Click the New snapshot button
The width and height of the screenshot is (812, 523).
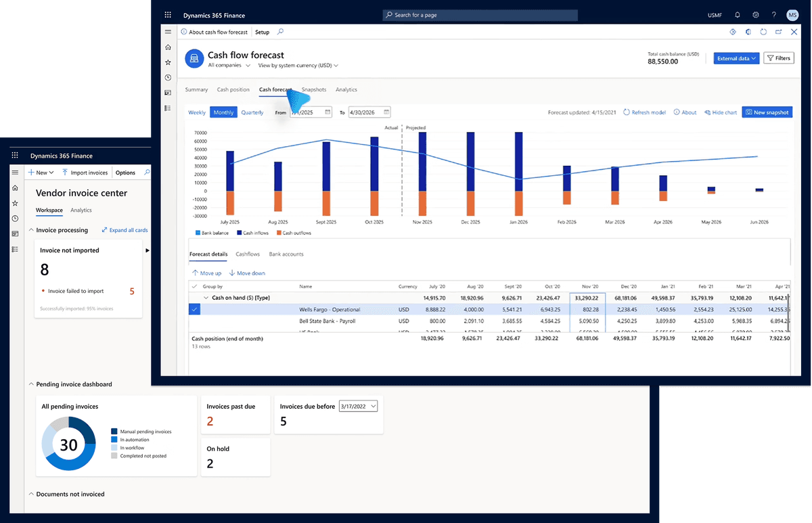767,112
